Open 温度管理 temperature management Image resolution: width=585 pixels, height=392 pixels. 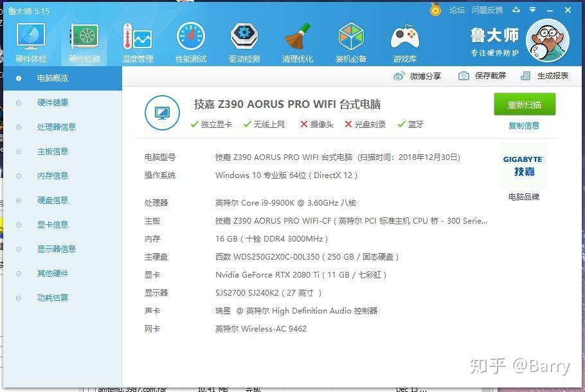(138, 42)
